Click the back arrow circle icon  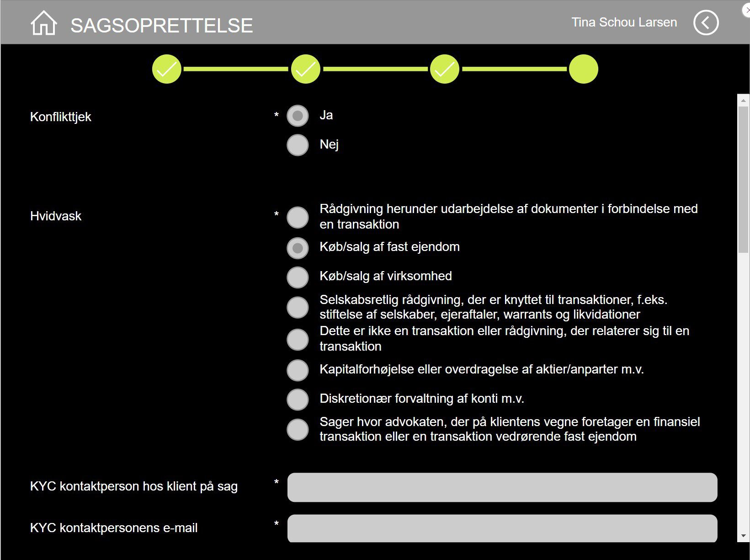(706, 23)
